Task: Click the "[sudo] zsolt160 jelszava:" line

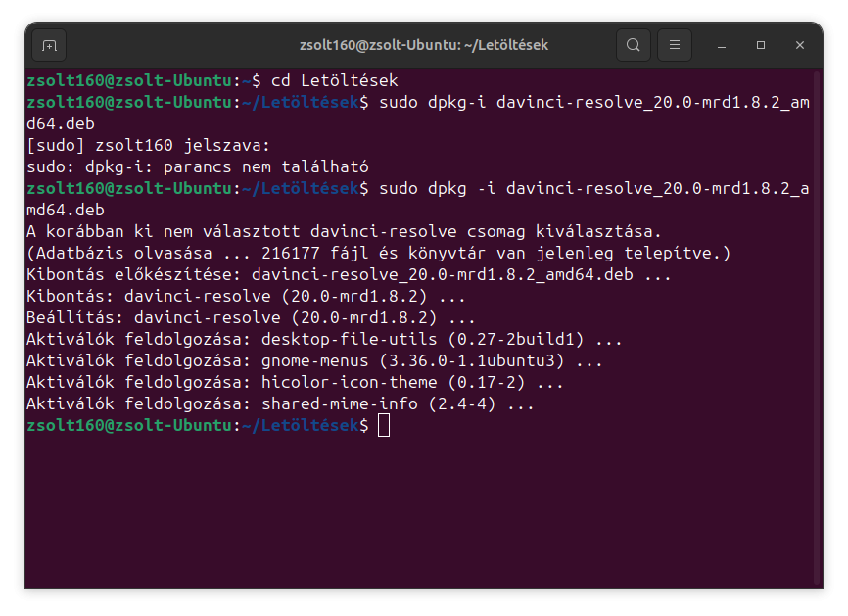Action: 147,145
